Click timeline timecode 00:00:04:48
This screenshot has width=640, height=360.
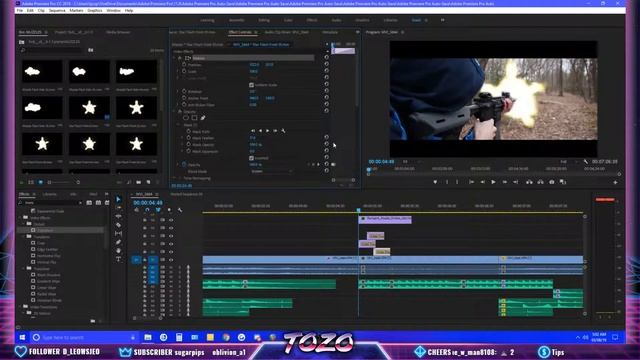click(148, 202)
